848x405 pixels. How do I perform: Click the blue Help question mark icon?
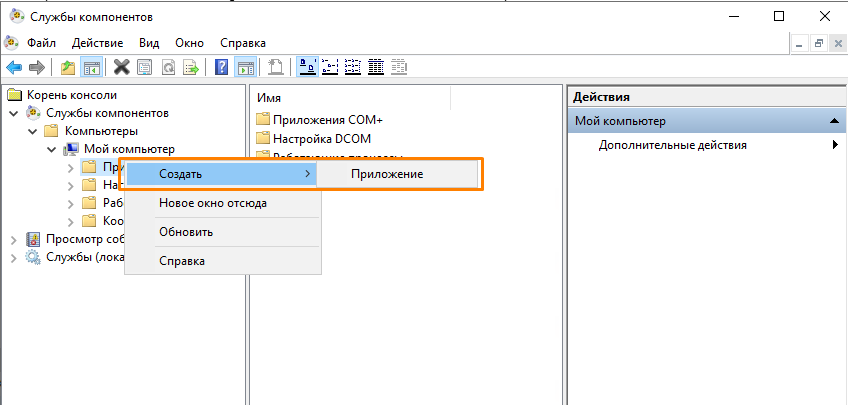(222, 67)
